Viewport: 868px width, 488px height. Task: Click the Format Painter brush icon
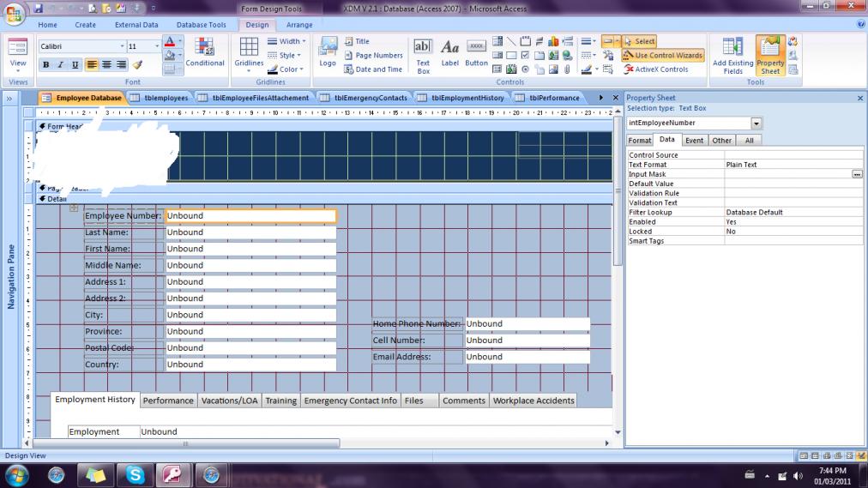click(x=137, y=64)
